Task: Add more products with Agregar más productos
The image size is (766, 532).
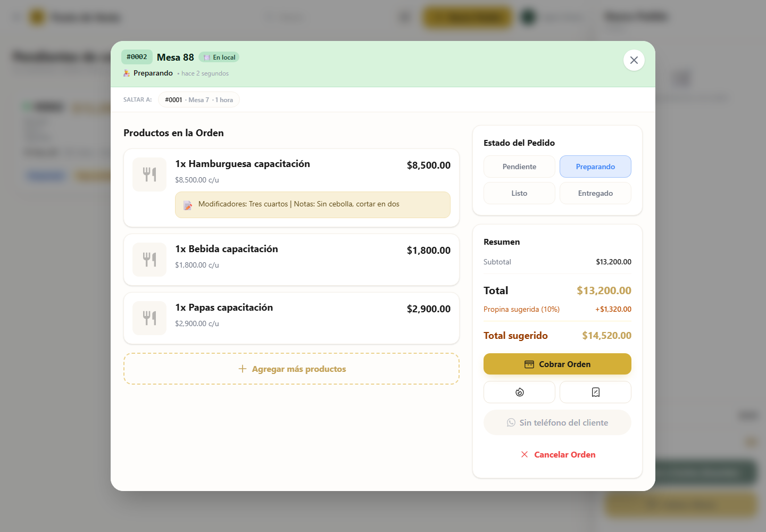Action: click(x=292, y=369)
